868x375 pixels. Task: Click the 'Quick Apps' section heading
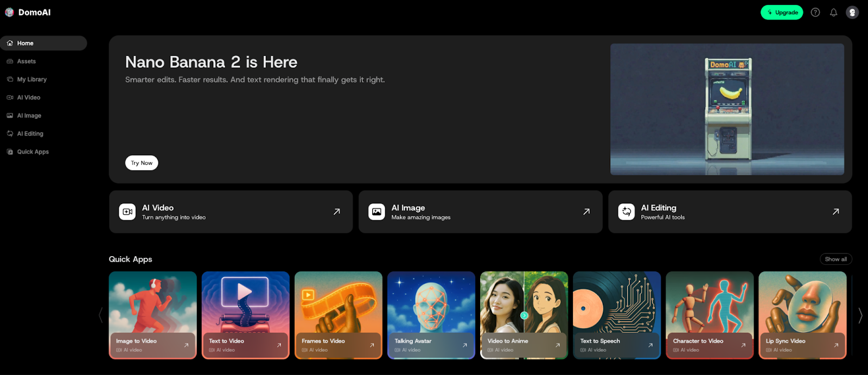coord(130,259)
